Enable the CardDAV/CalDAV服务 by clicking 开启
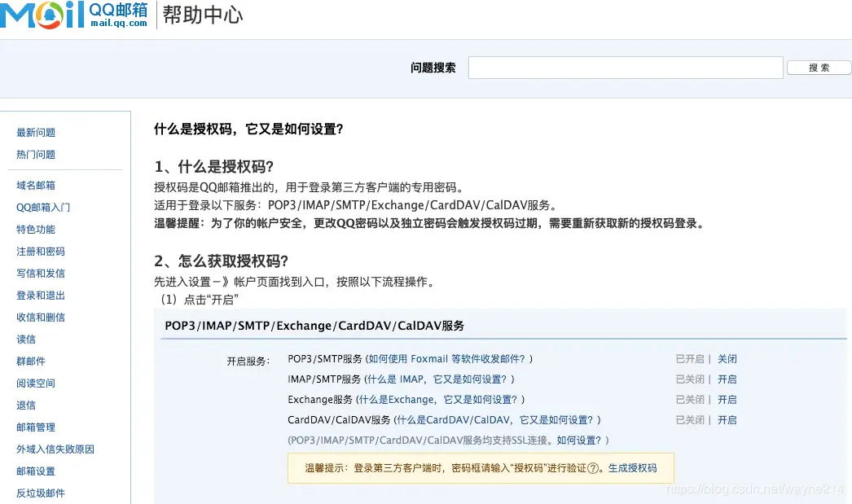Screen dimensions: 852x504 [x=727, y=419]
